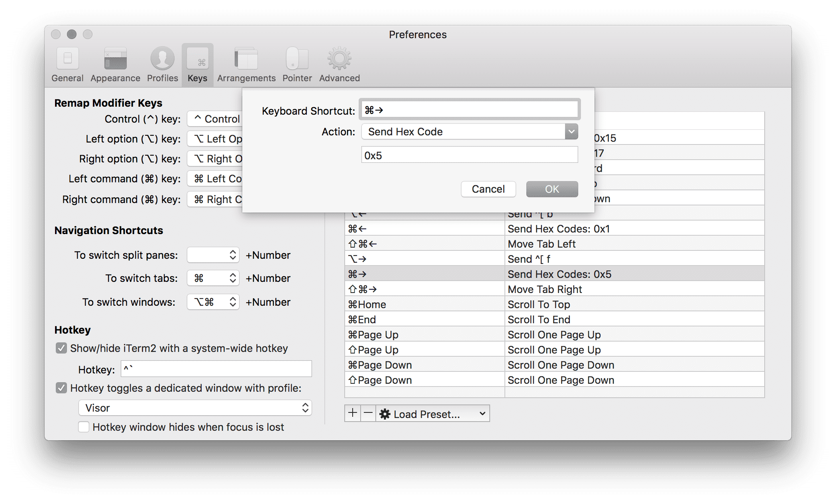Click the Keyboard Shortcut input field
Viewport: 836px width, 504px height.
[469, 110]
